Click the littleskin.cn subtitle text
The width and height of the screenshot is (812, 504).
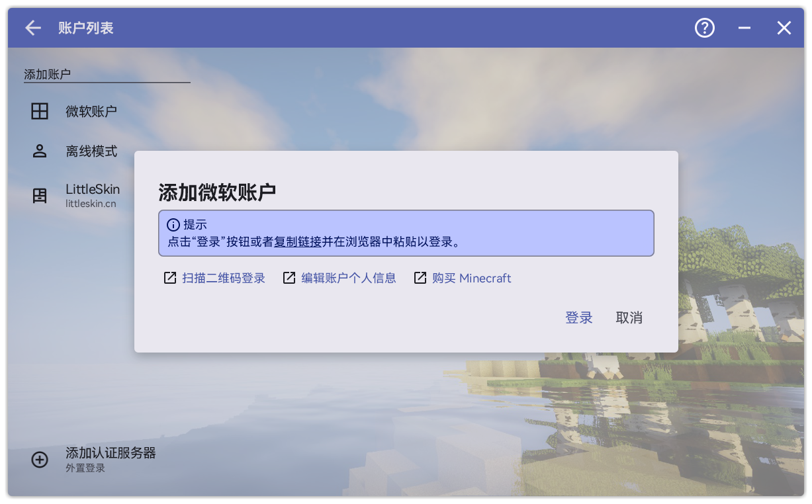91,204
